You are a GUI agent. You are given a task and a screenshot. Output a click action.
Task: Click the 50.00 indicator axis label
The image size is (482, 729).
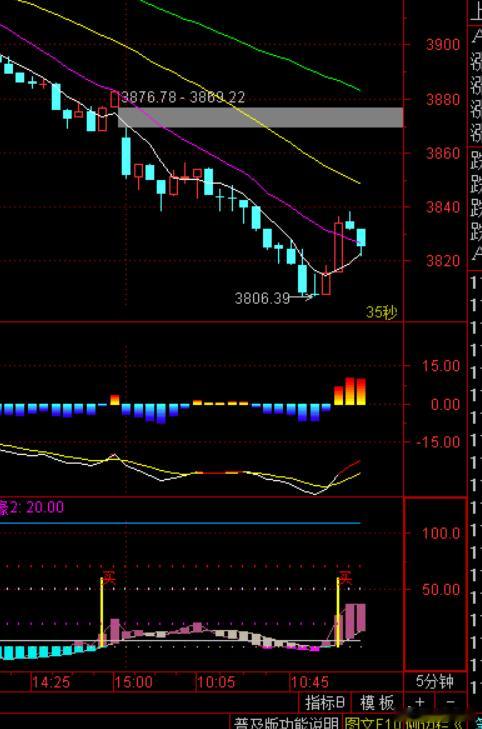click(441, 590)
